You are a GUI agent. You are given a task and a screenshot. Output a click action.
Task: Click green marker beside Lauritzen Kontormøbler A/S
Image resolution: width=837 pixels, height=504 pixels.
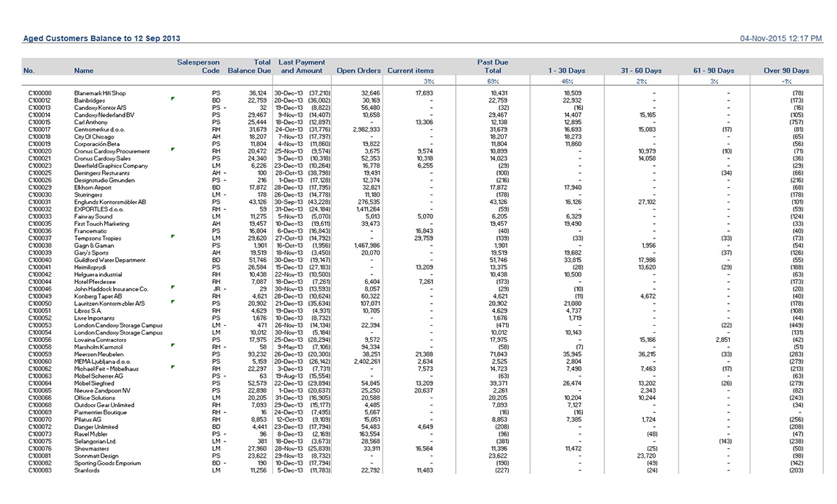tap(173, 302)
